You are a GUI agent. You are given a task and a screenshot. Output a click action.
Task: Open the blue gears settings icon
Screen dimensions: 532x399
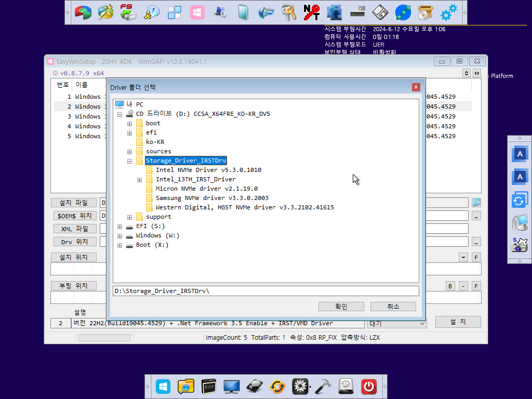coord(448,12)
